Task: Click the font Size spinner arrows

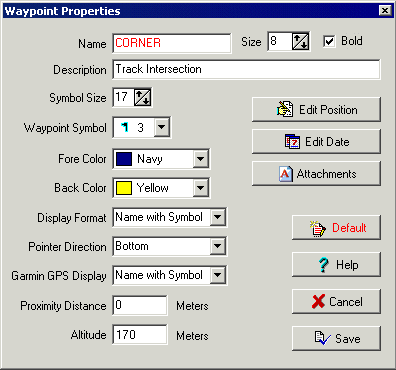Action: click(300, 42)
